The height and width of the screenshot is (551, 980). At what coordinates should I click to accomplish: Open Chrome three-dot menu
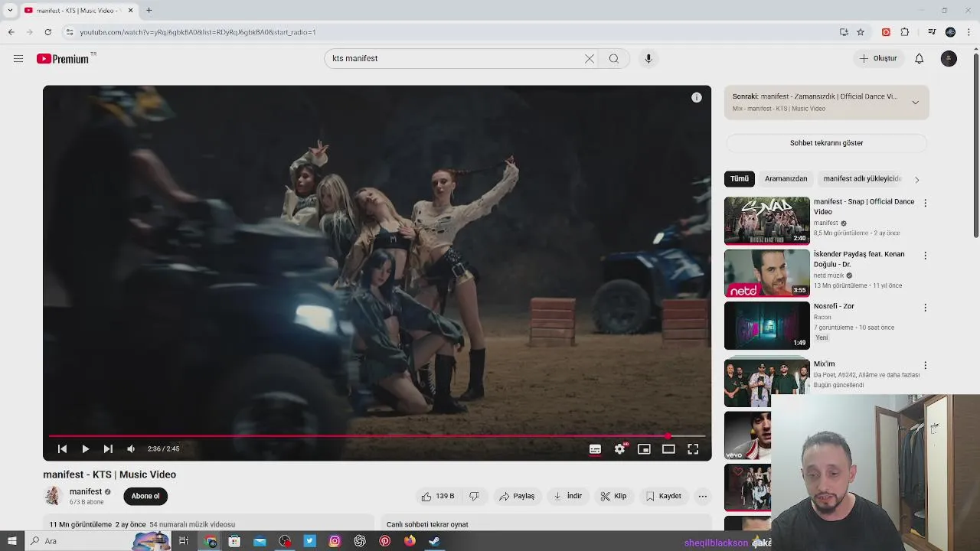coord(969,32)
